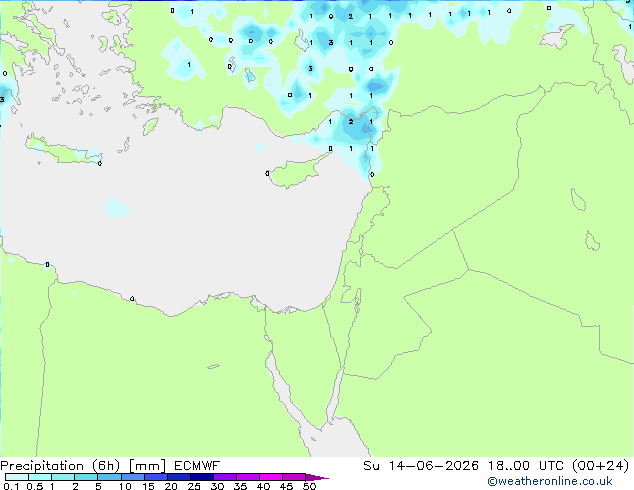This screenshot has width=634, height=490.
Task: Click the '45' legend value
Action: click(x=286, y=486)
